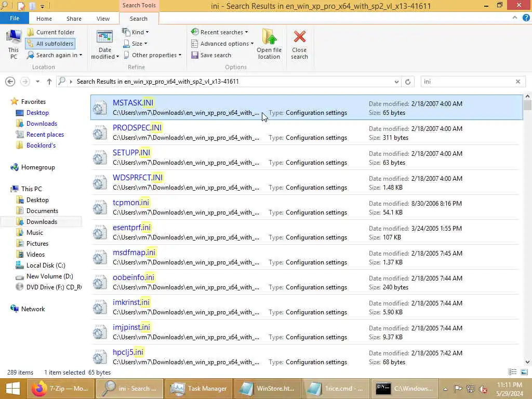Switch to the Home ribbon tab
This screenshot has width=532, height=399.
tap(44, 19)
